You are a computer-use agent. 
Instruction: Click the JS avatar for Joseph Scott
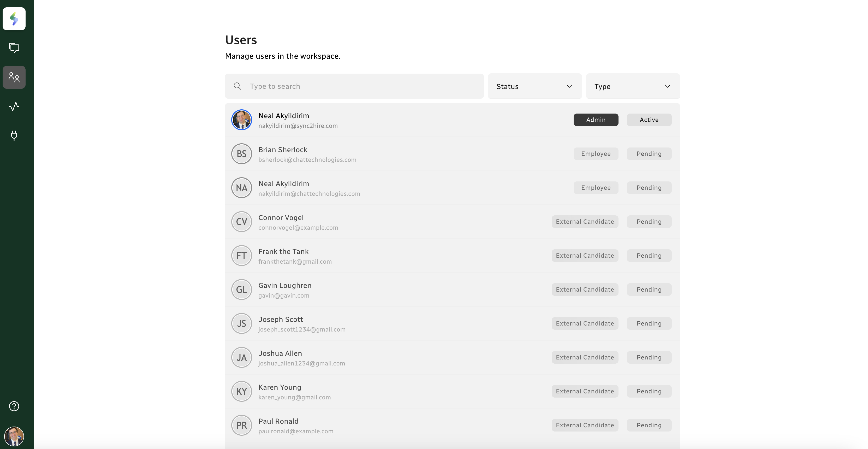tap(242, 323)
